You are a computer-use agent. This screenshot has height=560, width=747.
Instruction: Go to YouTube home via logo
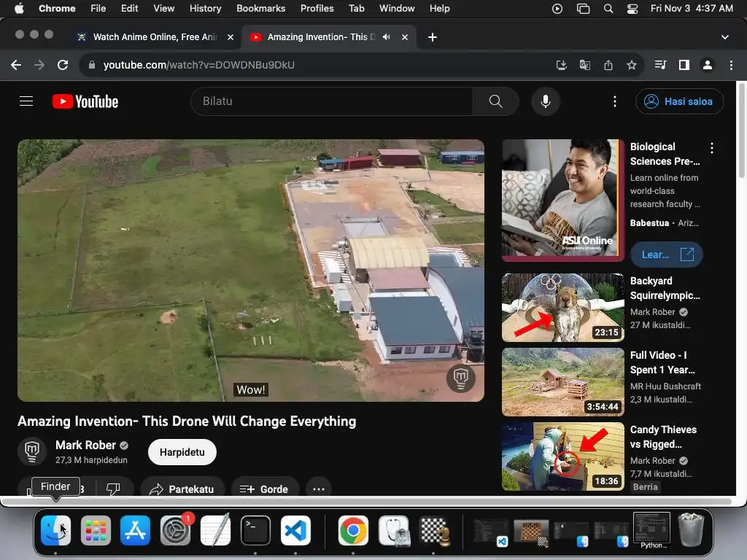[x=85, y=101]
